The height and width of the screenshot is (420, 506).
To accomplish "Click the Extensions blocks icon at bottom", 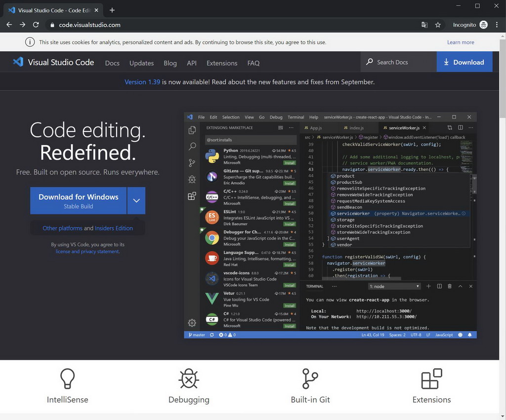I will 432,378.
